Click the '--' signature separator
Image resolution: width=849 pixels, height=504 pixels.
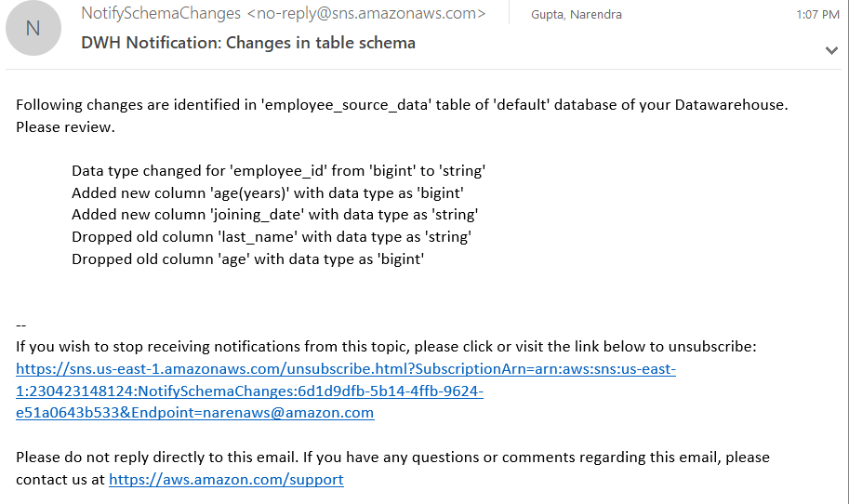click(x=21, y=325)
